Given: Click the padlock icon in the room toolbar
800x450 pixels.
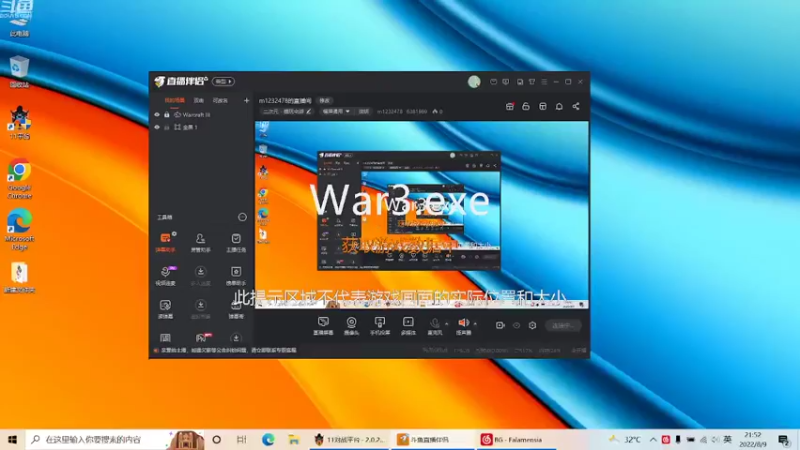Looking at the screenshot, I should tap(526, 106).
